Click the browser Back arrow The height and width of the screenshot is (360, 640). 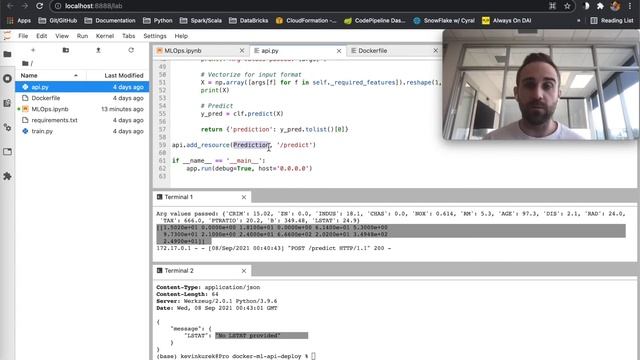(10, 6)
